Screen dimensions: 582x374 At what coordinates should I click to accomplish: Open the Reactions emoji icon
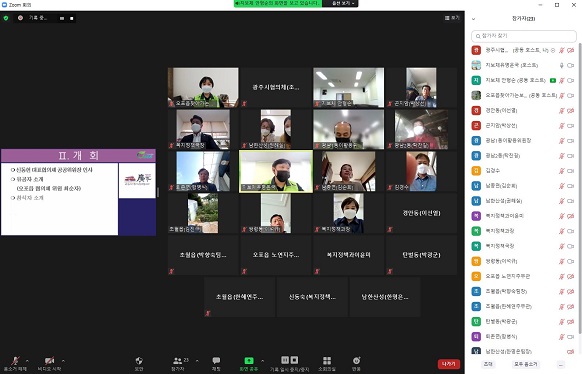coord(356,360)
